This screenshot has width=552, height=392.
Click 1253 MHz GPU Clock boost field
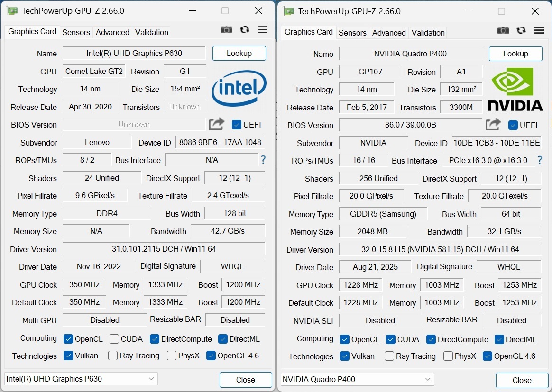pos(520,285)
